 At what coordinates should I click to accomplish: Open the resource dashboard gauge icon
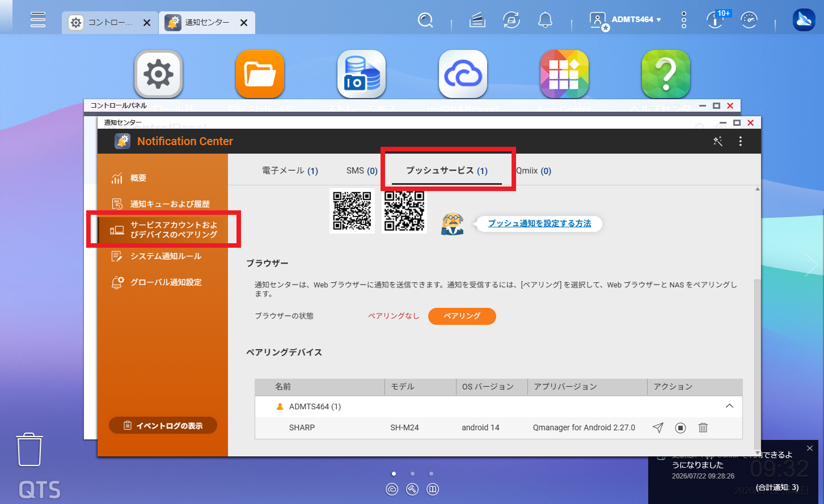749,20
